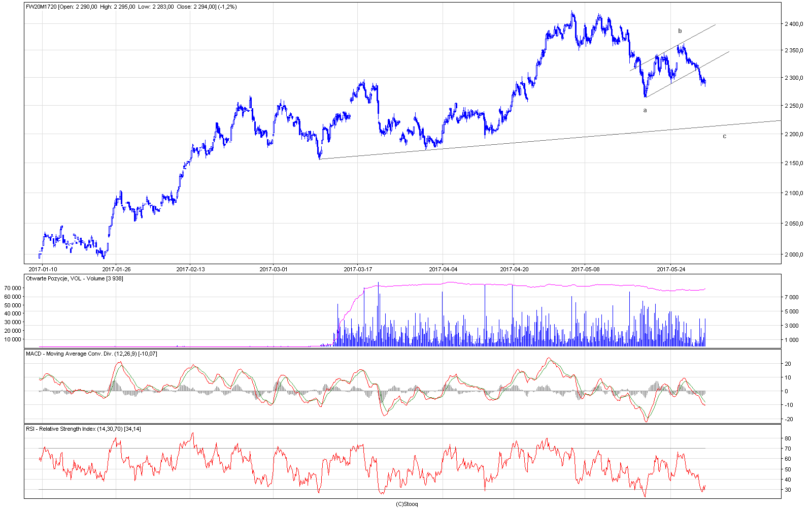Image resolution: width=812 pixels, height=508 pixels.
Task: Select the '0' label on MACD axis
Action: tap(786, 391)
